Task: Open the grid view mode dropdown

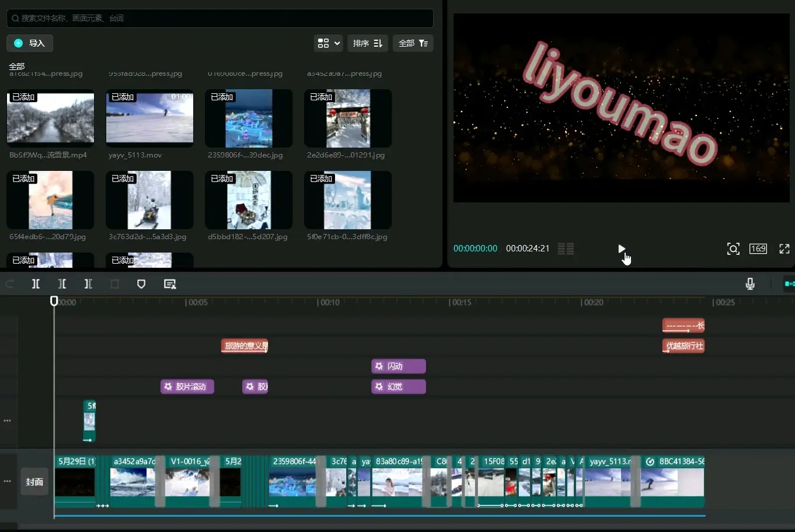Action: [x=328, y=43]
